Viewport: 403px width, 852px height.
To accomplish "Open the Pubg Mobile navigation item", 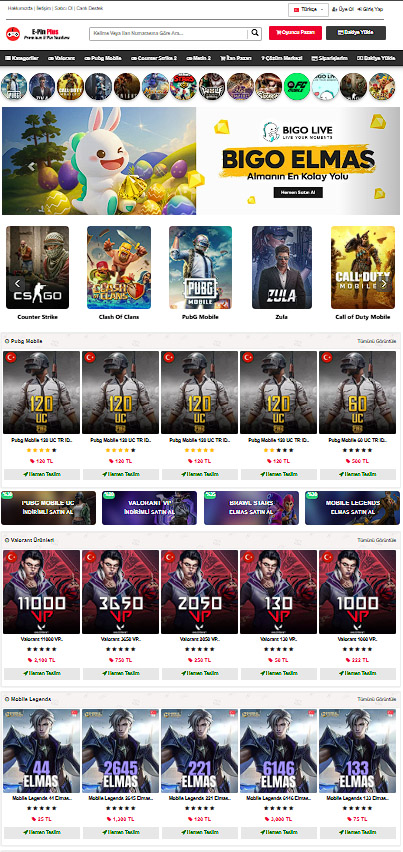I will point(103,58).
